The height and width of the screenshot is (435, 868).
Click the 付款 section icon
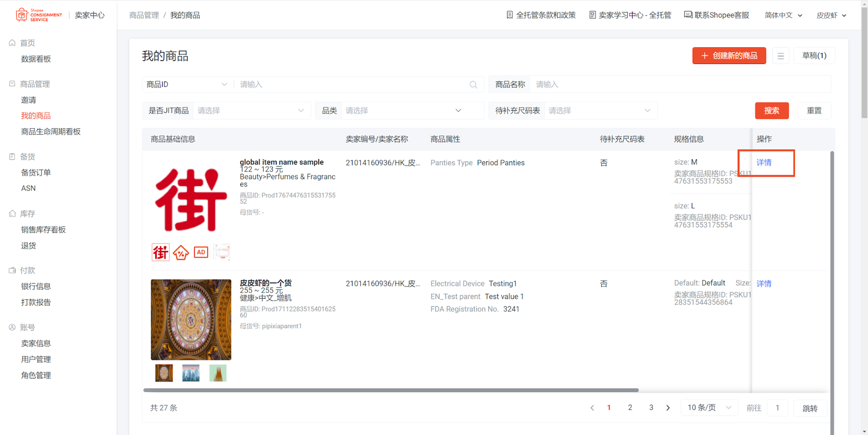[x=12, y=270]
